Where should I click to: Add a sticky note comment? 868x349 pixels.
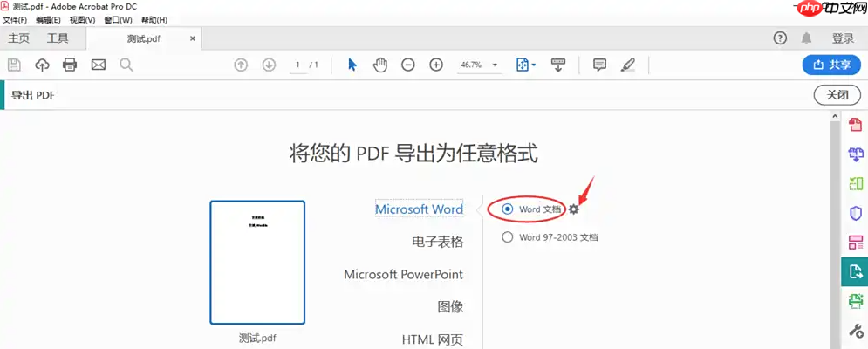(599, 65)
